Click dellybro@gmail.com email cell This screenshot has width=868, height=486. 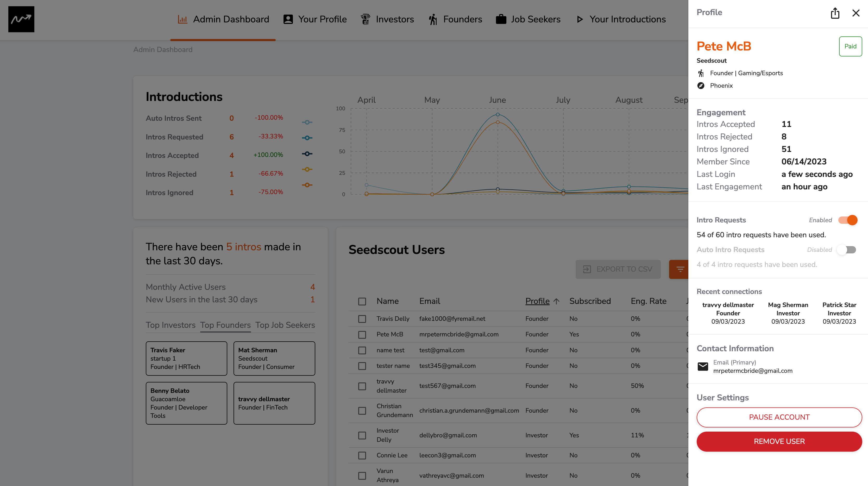pos(448,436)
